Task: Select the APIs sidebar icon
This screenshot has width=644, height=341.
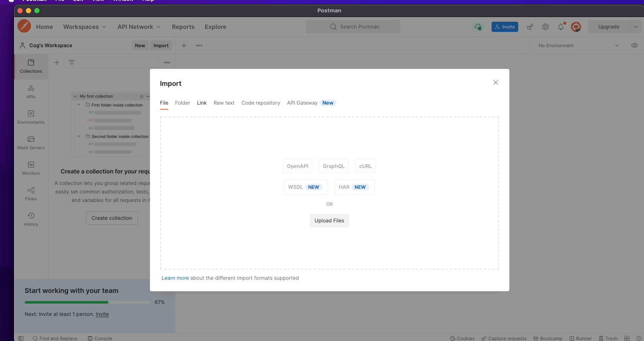Action: tap(31, 92)
